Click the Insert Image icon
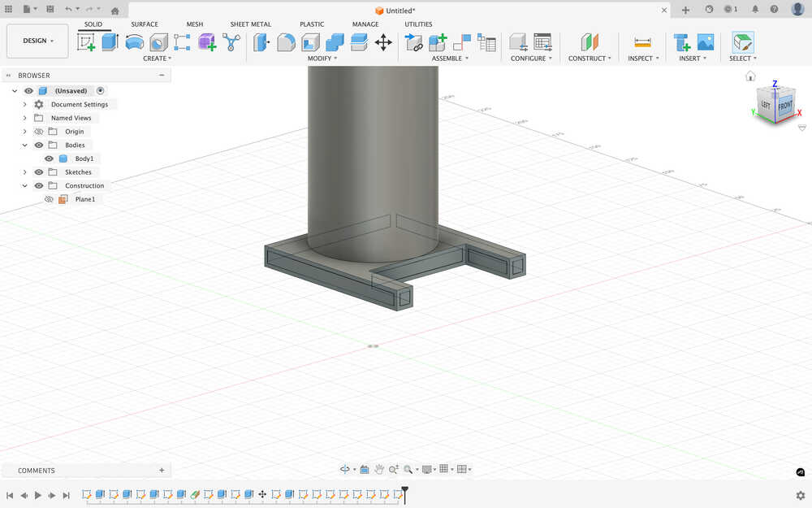This screenshot has width=812, height=508. [x=706, y=42]
